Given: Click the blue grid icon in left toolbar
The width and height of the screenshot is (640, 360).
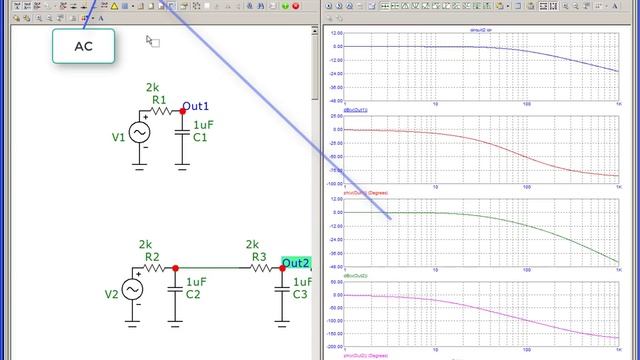Looking at the screenshot, I should coord(125,6).
